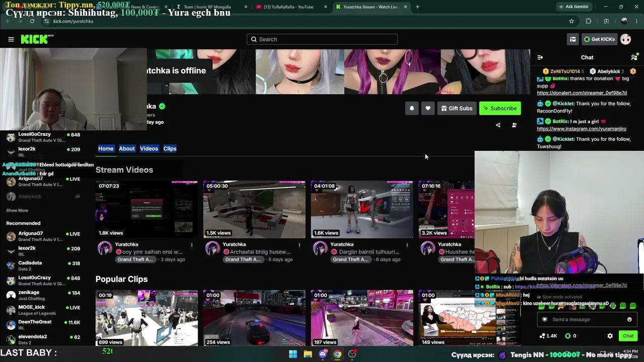Open the user report icon beside share

[x=514, y=125]
